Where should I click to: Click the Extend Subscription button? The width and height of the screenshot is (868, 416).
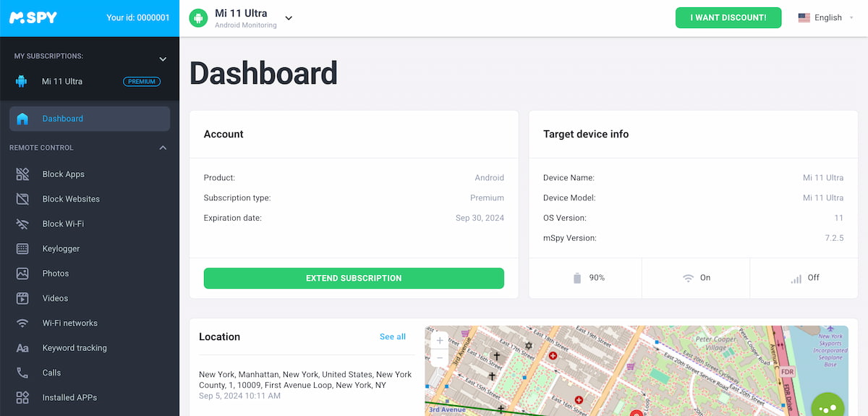pyautogui.click(x=354, y=279)
